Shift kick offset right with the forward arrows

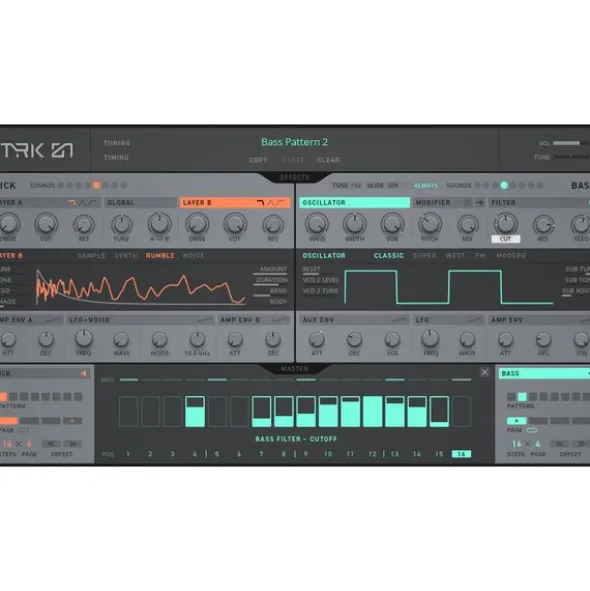click(x=72, y=444)
